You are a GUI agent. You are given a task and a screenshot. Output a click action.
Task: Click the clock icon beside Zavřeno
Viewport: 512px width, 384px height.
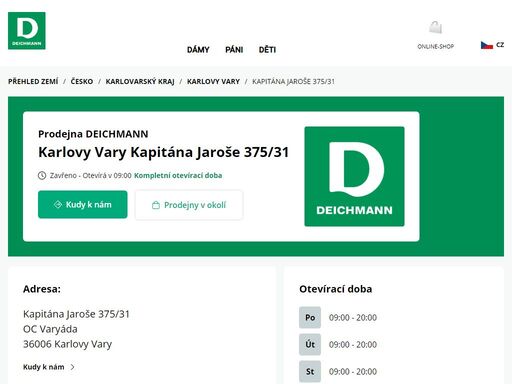pyautogui.click(x=42, y=175)
